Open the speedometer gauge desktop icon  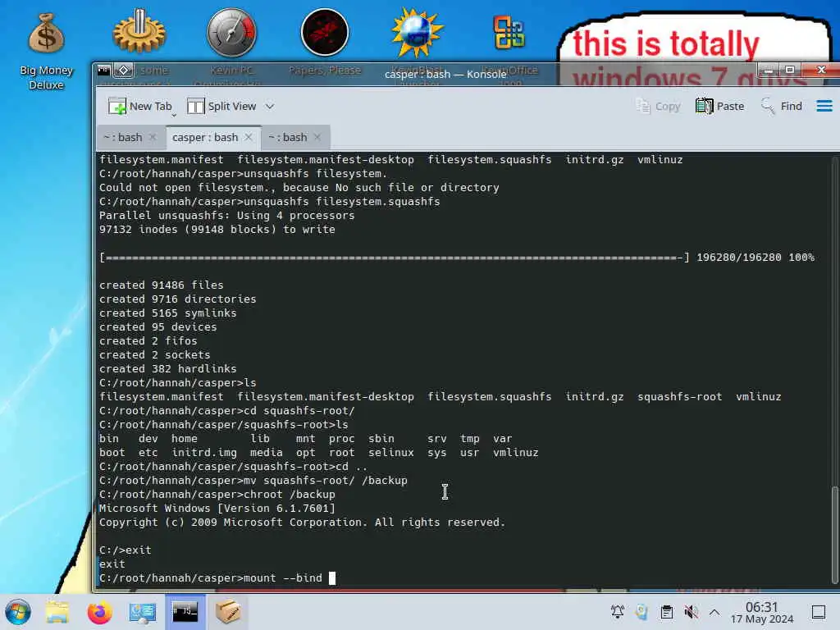pyautogui.click(x=232, y=32)
